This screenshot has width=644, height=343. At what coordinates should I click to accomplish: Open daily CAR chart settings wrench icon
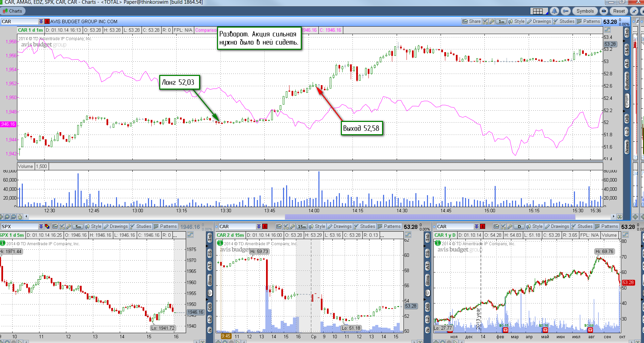[x=510, y=227]
